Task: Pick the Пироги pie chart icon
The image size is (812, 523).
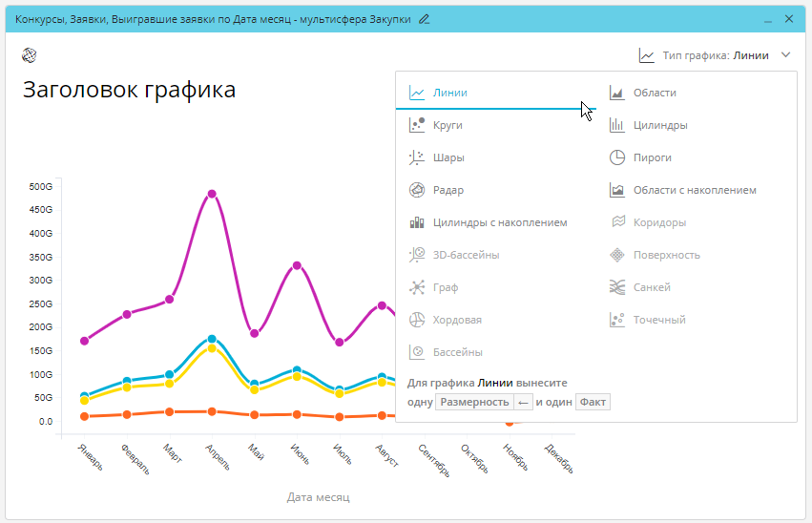Action: 617,157
